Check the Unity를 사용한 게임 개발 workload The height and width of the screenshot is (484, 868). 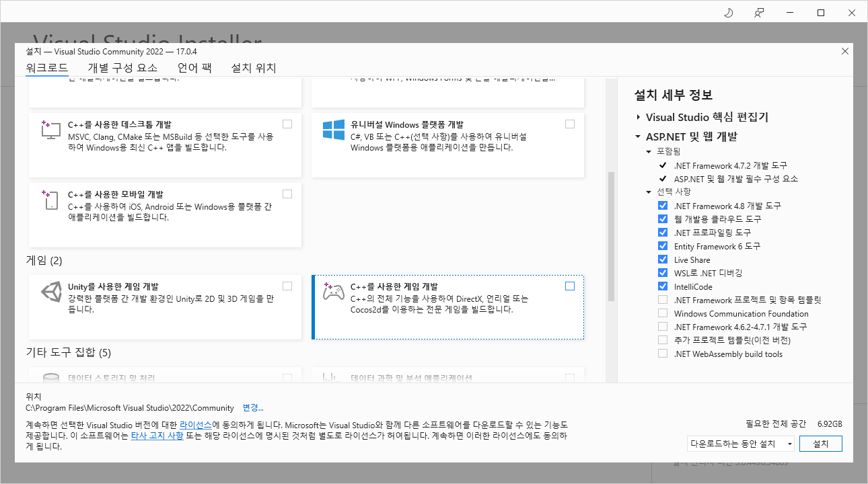point(287,286)
